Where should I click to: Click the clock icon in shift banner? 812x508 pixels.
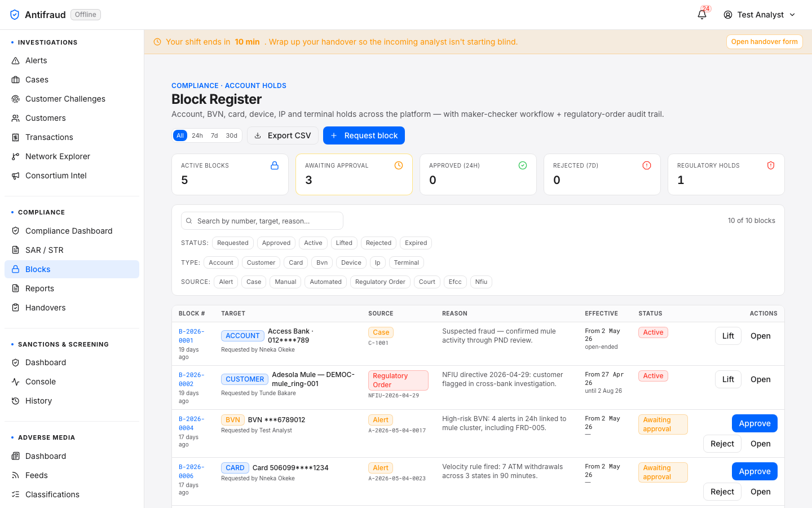pos(157,42)
